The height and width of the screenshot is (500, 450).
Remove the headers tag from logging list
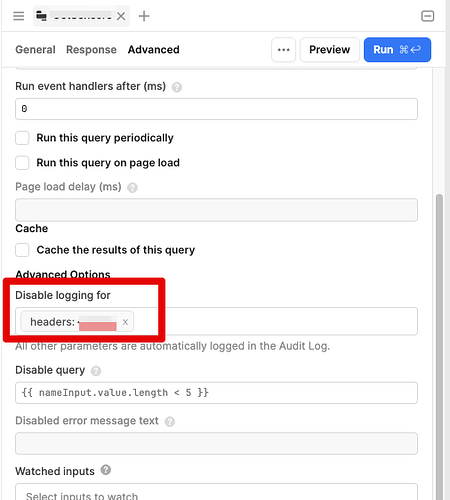tap(125, 322)
